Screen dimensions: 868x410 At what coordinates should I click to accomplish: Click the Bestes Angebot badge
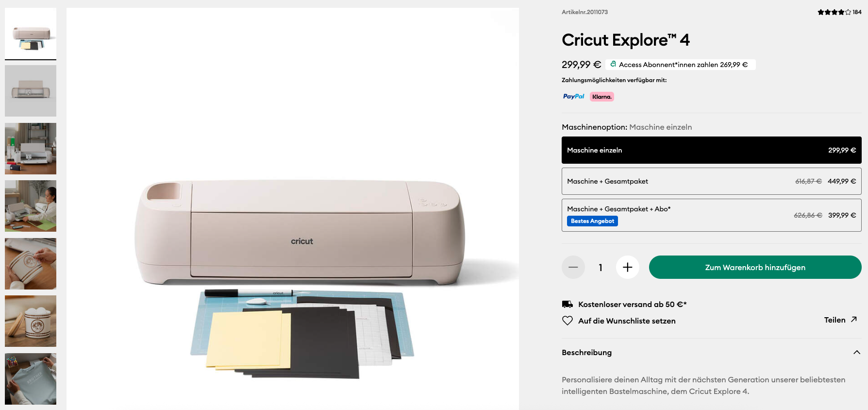592,221
